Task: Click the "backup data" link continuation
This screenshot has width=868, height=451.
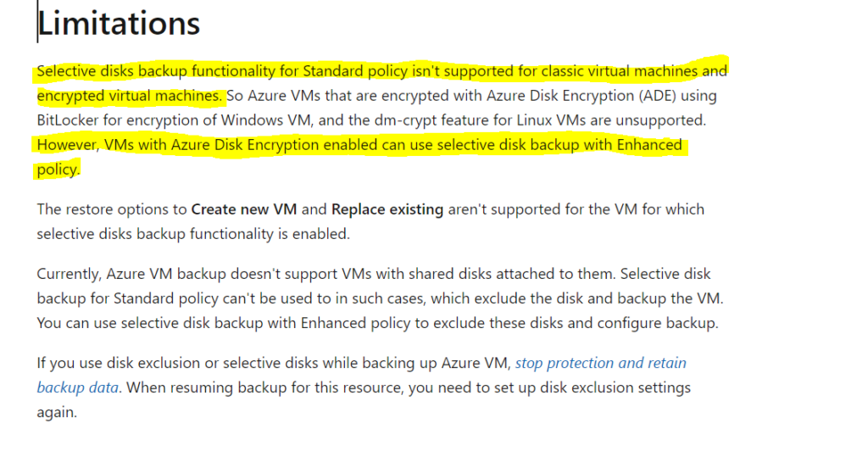Action: 77,387
